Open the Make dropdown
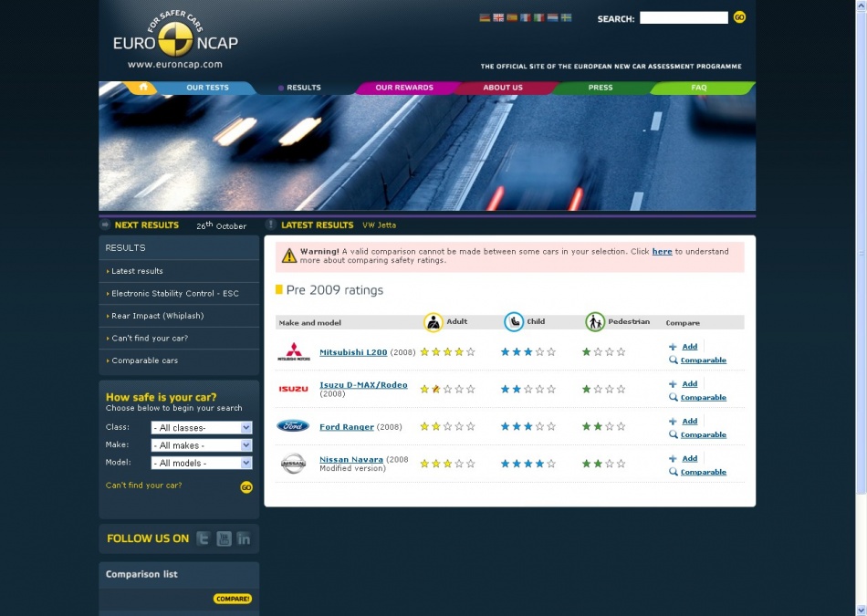The width and height of the screenshot is (867, 616). (x=202, y=445)
